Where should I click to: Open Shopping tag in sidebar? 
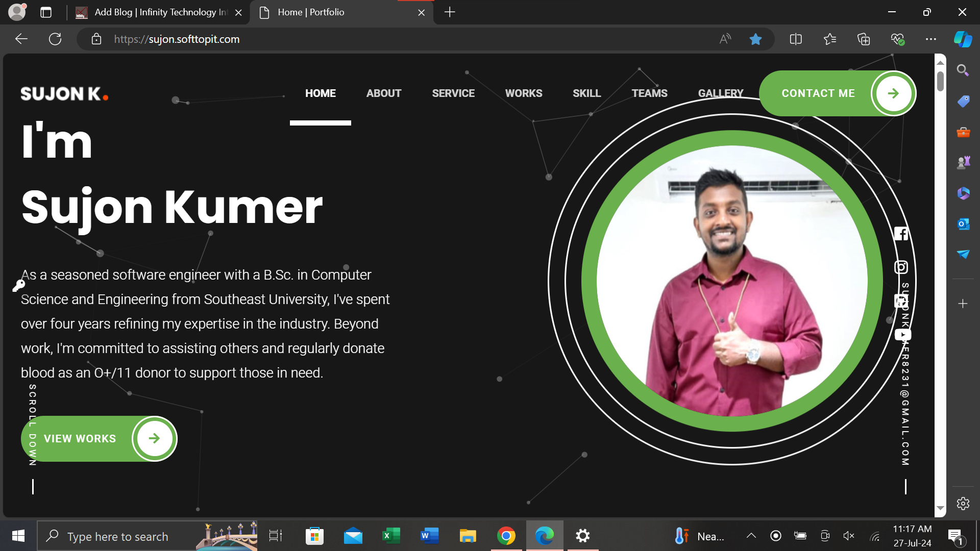pos(963,101)
